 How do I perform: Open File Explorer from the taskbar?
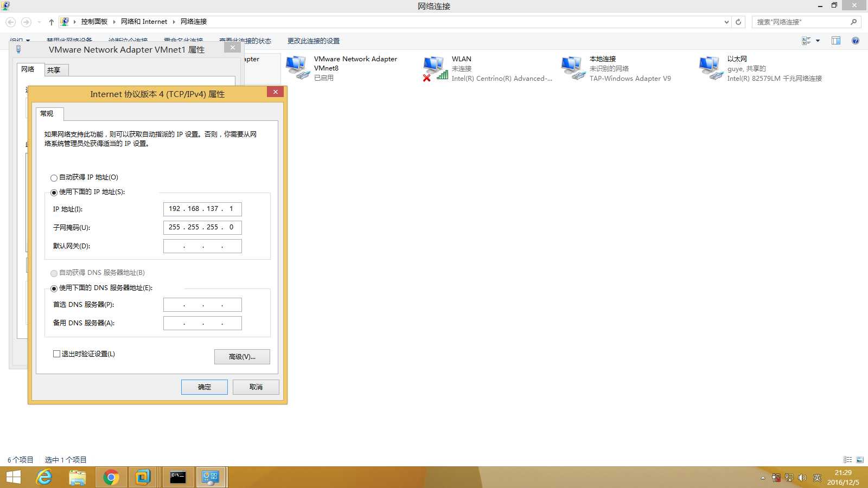(x=78, y=477)
